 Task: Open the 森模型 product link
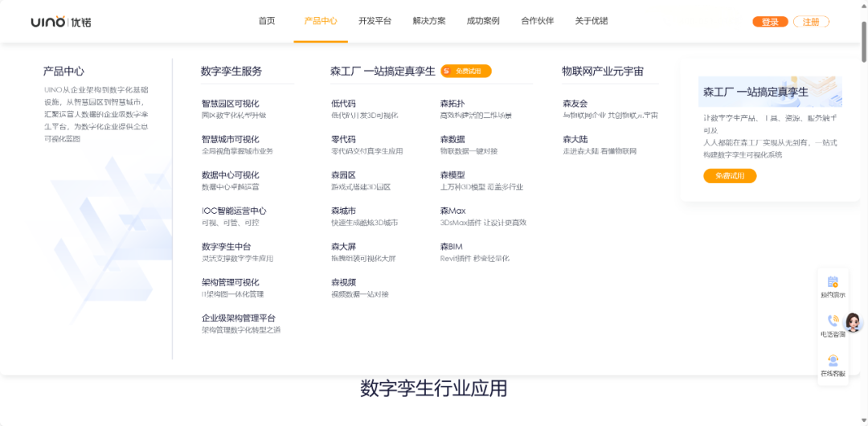tap(452, 175)
